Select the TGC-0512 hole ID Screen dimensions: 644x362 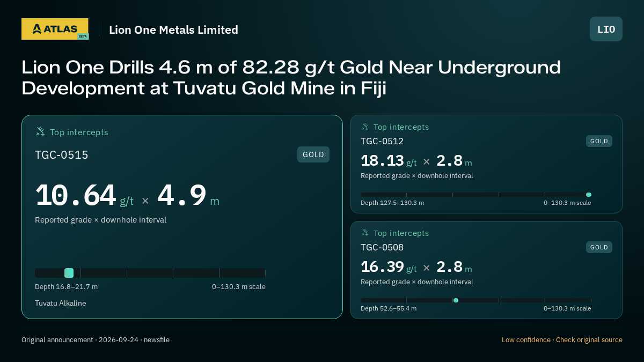[382, 141]
